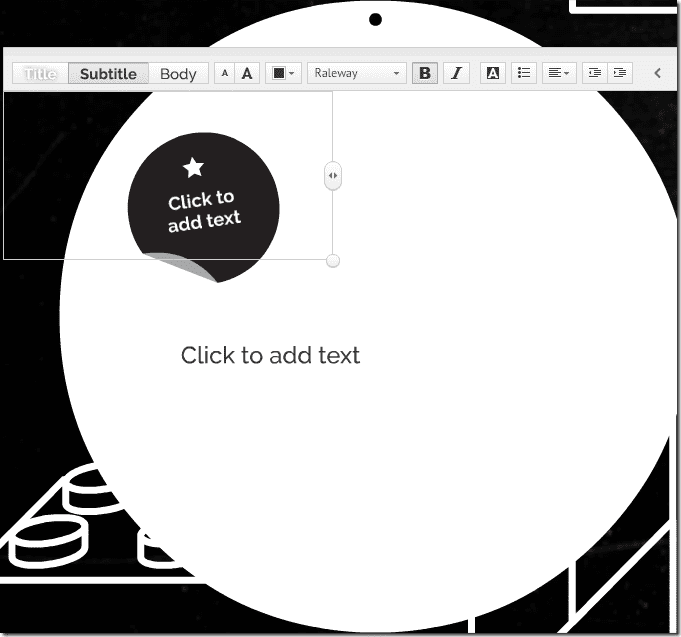The image size is (681, 637).
Task: Click the text background highlight icon
Action: pos(493,73)
